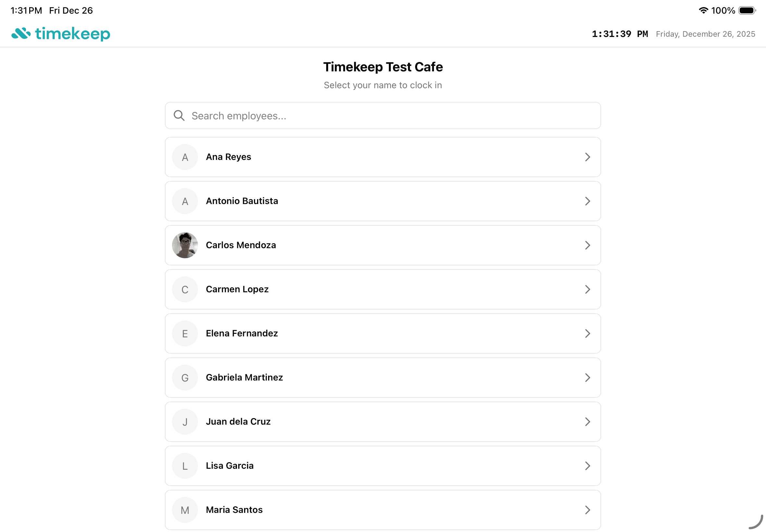
Task: Tap Juan dela Cruz's letter J avatar
Action: pyautogui.click(x=185, y=422)
